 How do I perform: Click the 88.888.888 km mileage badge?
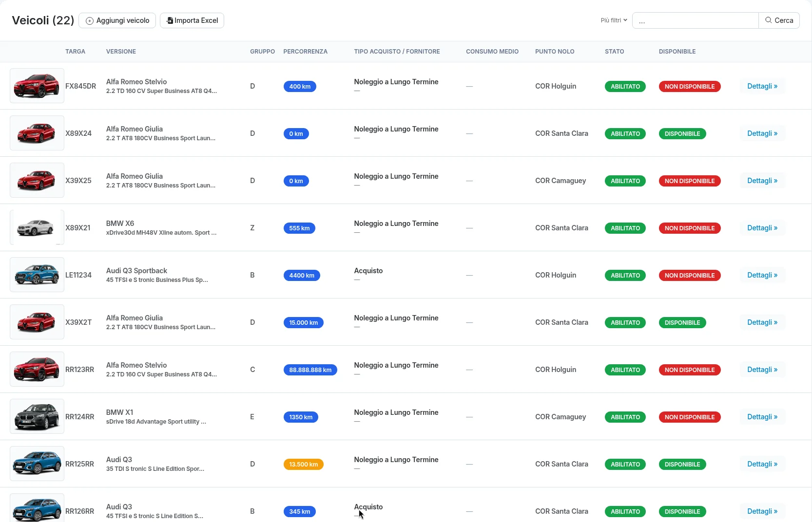pos(310,370)
